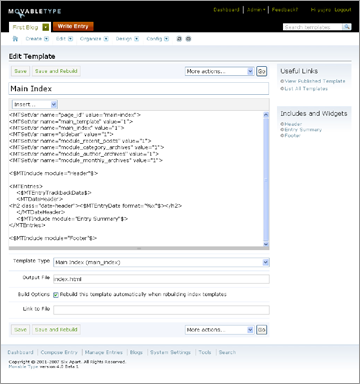Viewport: 360px width, 384px height.
Task: Open the Organize menu
Action: click(90, 39)
